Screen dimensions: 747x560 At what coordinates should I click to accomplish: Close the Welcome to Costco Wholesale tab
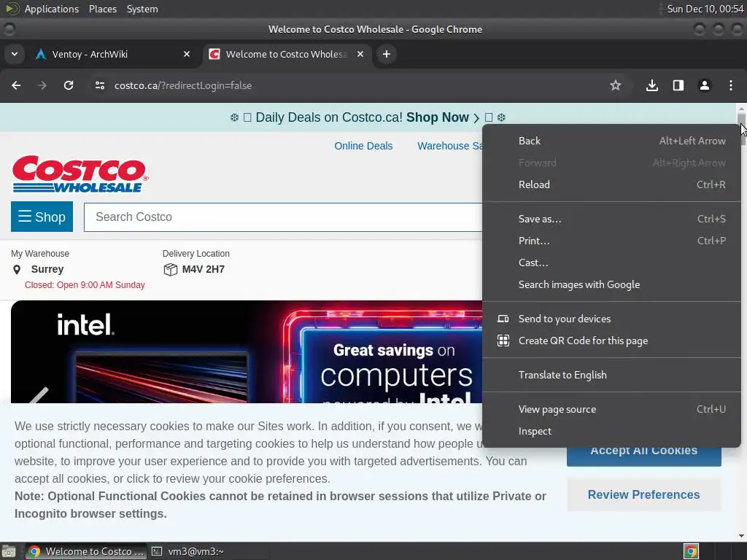[360, 54]
